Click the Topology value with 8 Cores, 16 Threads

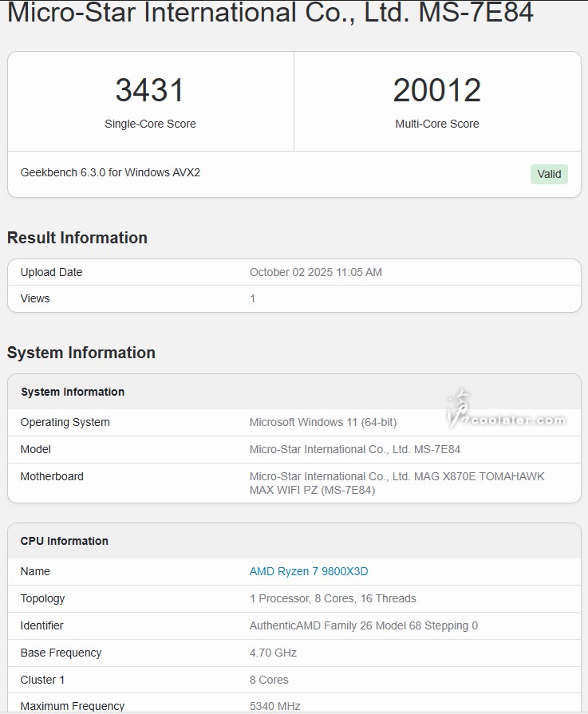333,598
